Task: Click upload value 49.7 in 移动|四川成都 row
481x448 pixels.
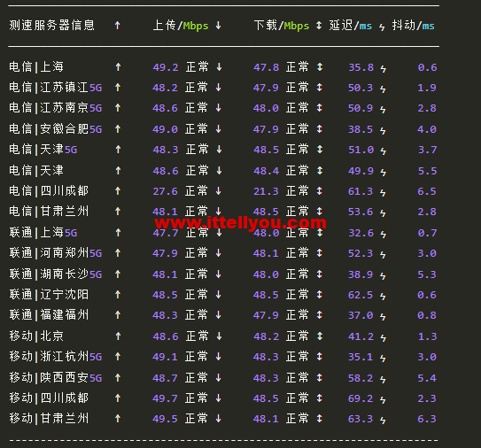Action: 165,398
